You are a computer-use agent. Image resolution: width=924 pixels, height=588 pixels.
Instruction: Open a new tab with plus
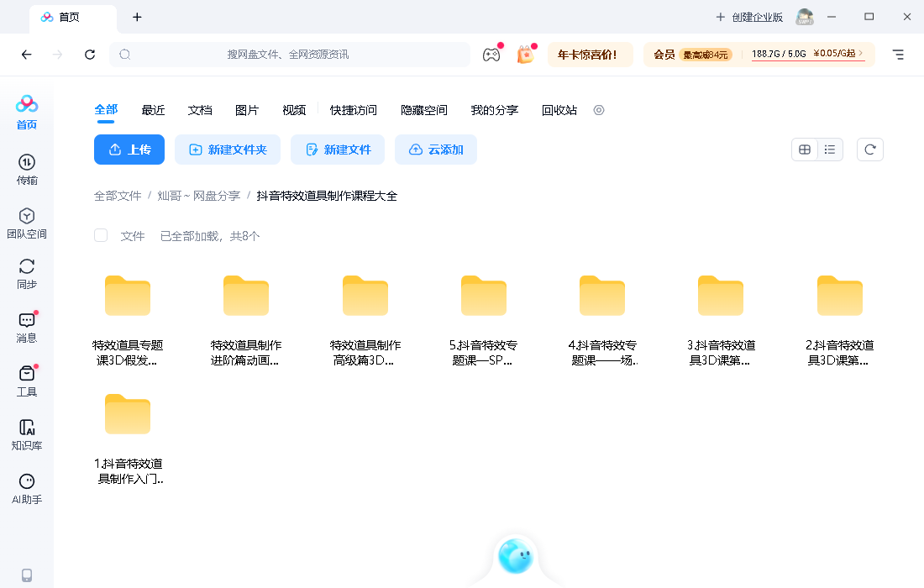[x=137, y=17]
